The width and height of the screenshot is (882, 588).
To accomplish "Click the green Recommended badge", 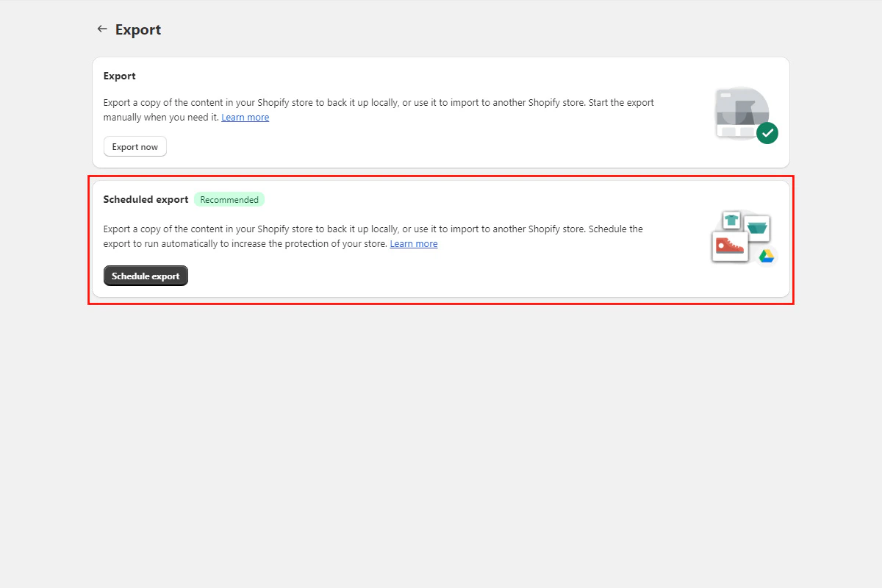I will click(x=229, y=199).
